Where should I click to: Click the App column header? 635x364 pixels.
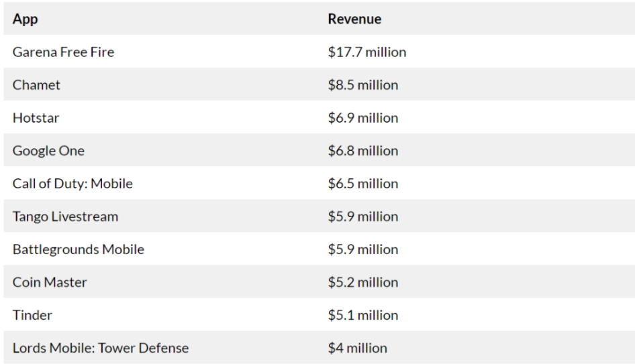[26, 19]
